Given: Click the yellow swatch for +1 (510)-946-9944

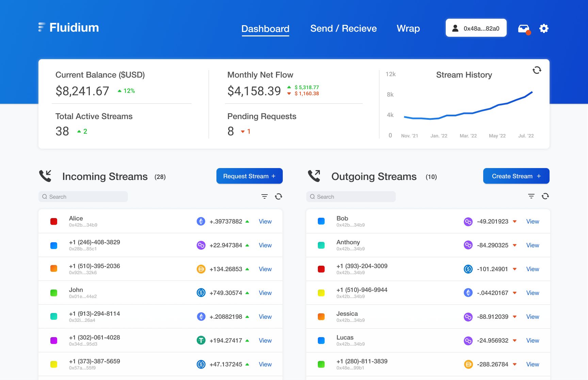Looking at the screenshot, I should 321,293.
